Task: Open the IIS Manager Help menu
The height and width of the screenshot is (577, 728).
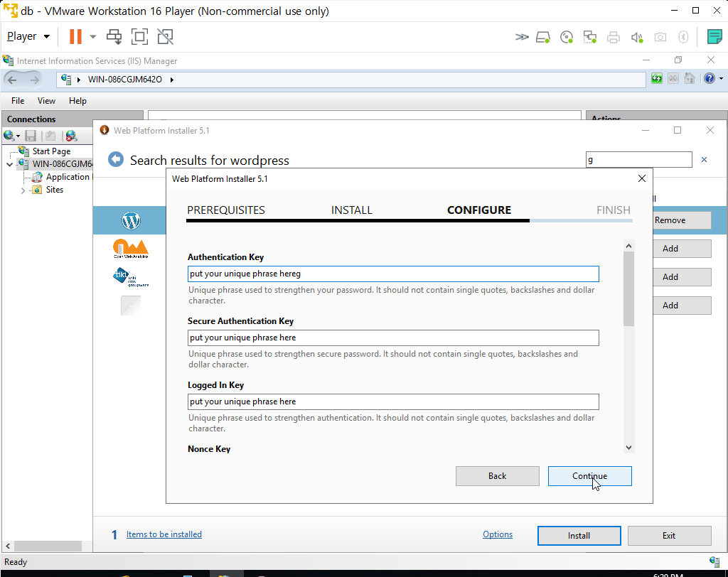Action: pyautogui.click(x=77, y=101)
